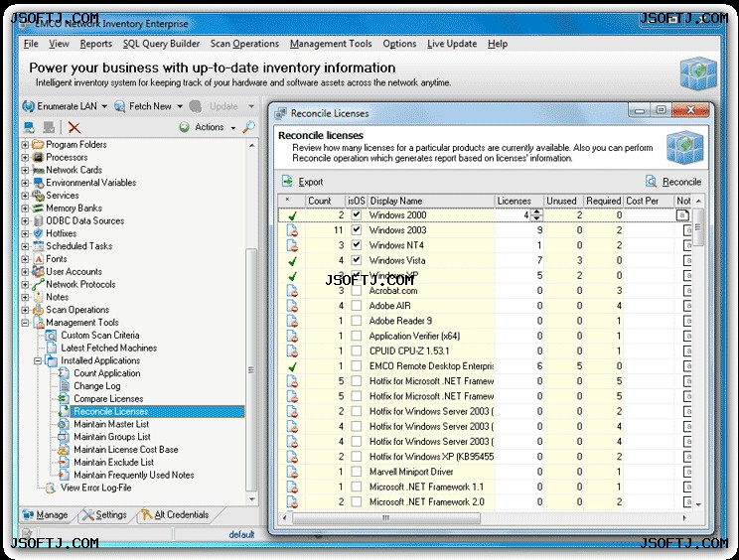The image size is (739, 560).
Task: Click the Network Cards icon
Action: pos(38,170)
